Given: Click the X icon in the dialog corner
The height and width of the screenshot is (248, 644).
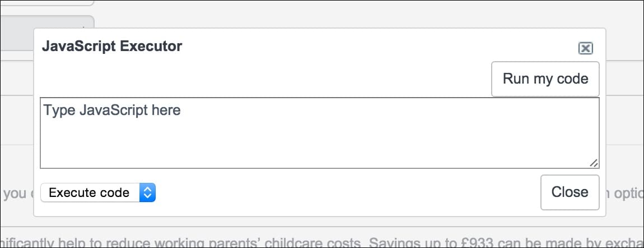Looking at the screenshot, I should point(585,48).
